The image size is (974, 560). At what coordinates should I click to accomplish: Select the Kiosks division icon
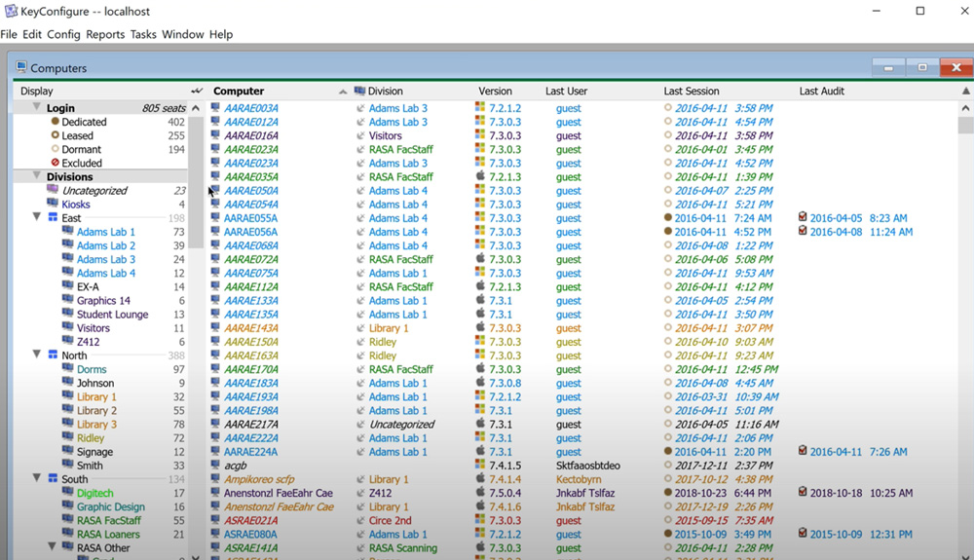point(53,203)
